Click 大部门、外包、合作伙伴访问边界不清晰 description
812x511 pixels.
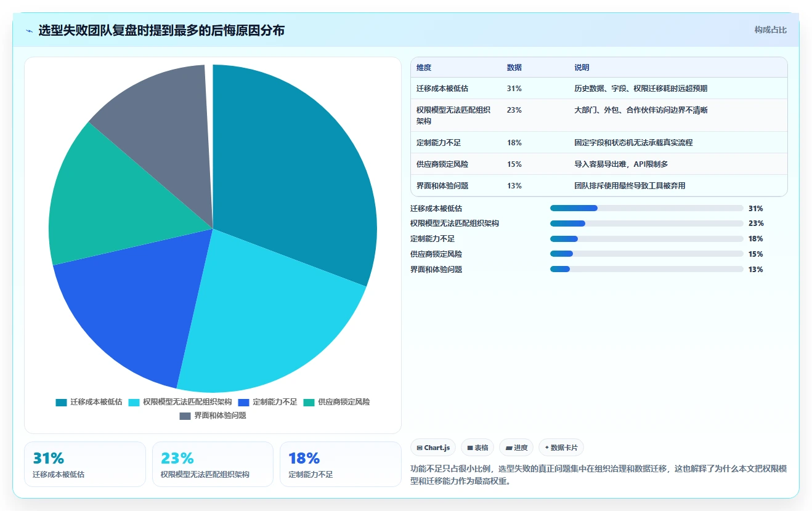tap(641, 110)
